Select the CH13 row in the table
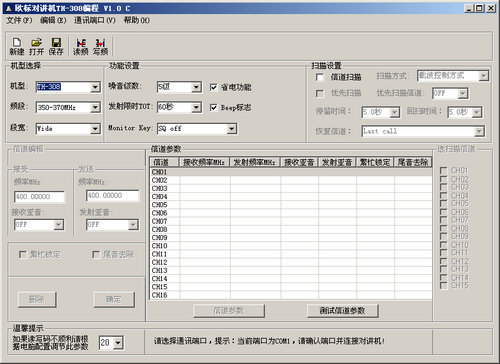Screen dimensions: 500x364 click(291, 270)
